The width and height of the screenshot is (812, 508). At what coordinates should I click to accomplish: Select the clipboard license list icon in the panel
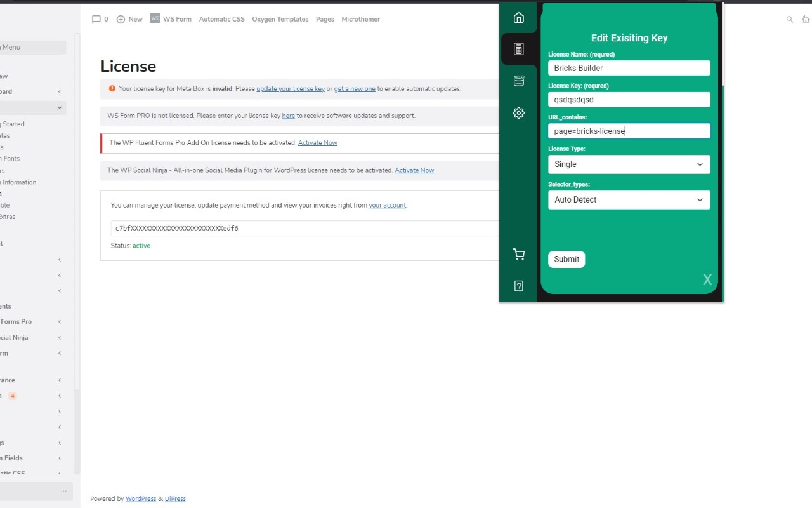click(519, 49)
